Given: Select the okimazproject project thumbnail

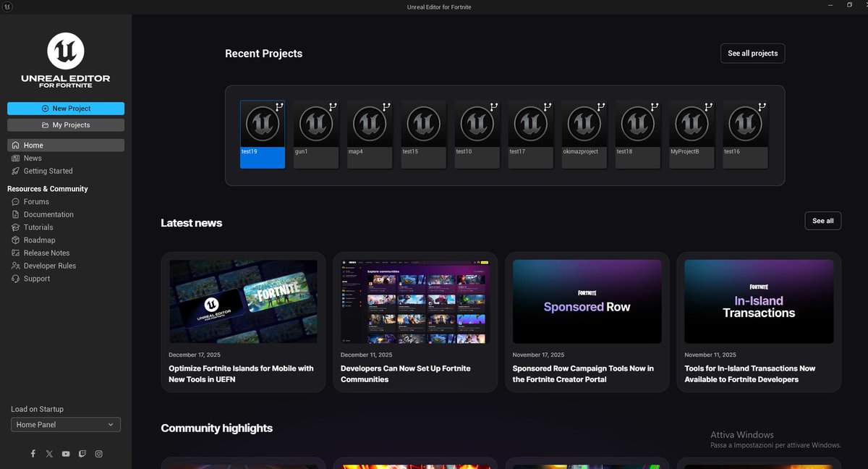Looking at the screenshot, I should coord(584,135).
